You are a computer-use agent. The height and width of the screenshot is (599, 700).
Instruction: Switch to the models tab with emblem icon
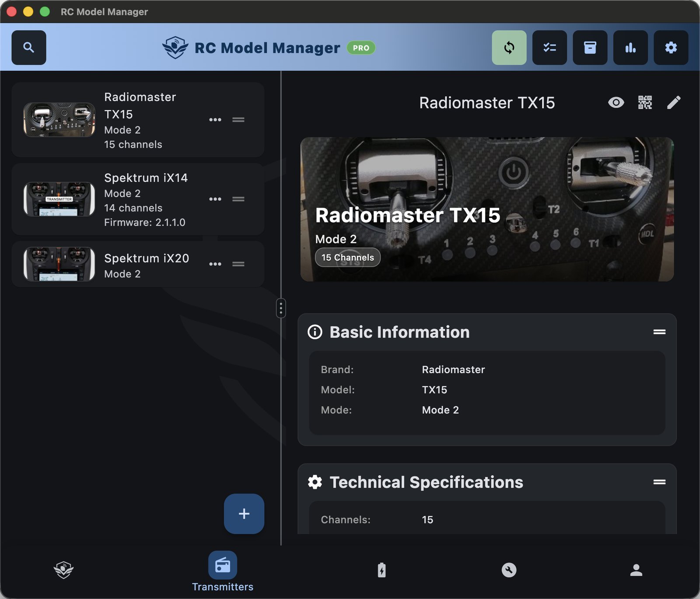click(x=64, y=570)
